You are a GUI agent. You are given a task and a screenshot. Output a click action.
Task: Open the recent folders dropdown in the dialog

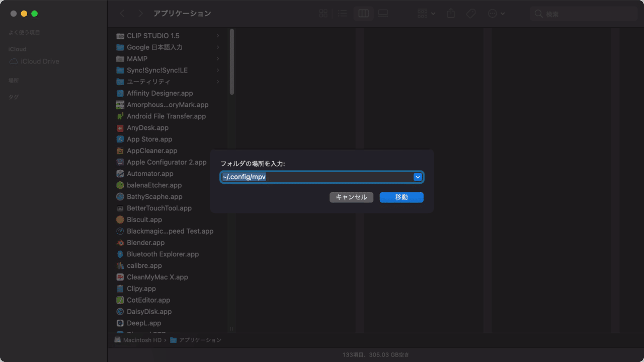(418, 177)
